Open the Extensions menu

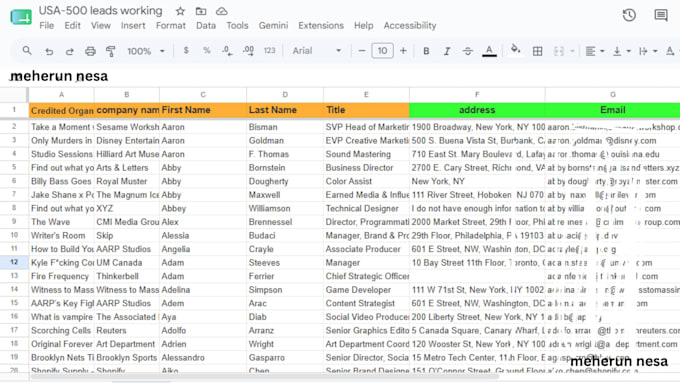click(321, 26)
